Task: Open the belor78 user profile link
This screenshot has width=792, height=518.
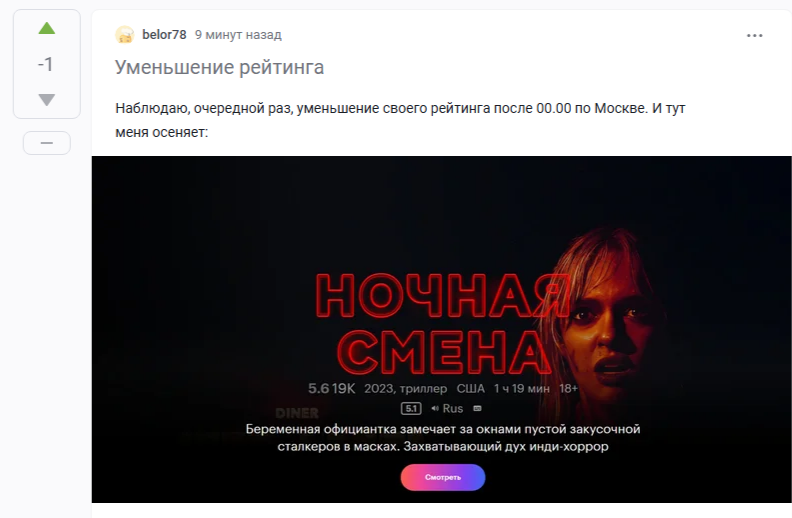Action: click(x=164, y=35)
